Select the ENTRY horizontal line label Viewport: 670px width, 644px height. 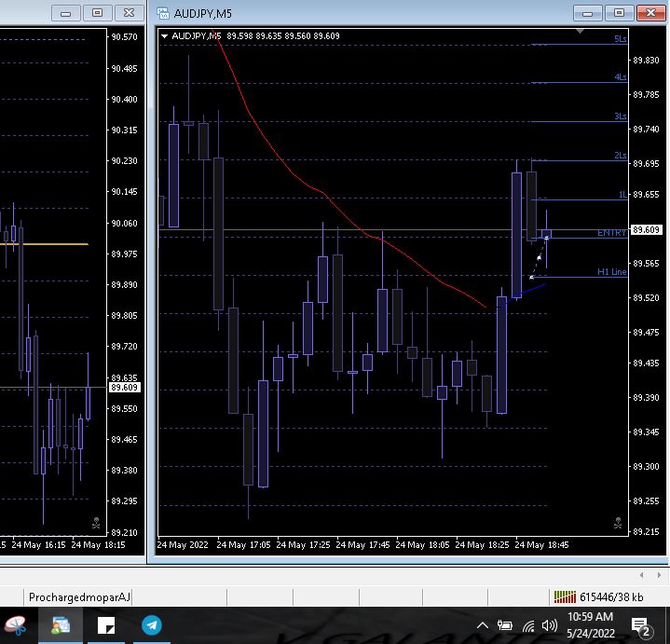tap(611, 232)
